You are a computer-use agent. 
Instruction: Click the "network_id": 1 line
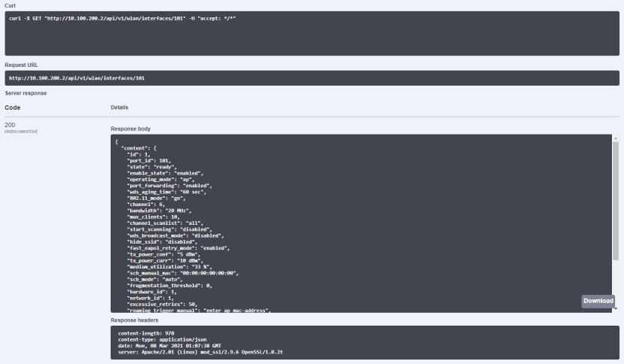pyautogui.click(x=151, y=298)
